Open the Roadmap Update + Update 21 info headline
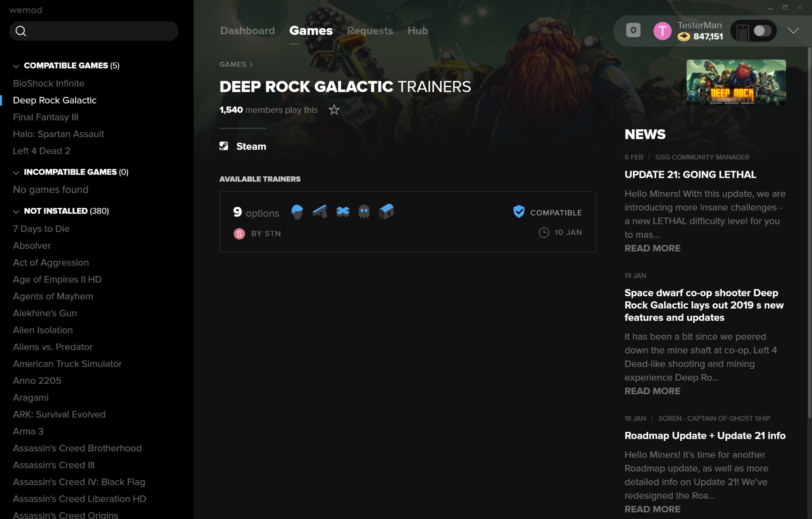Viewport: 812px width, 519px height. point(705,436)
